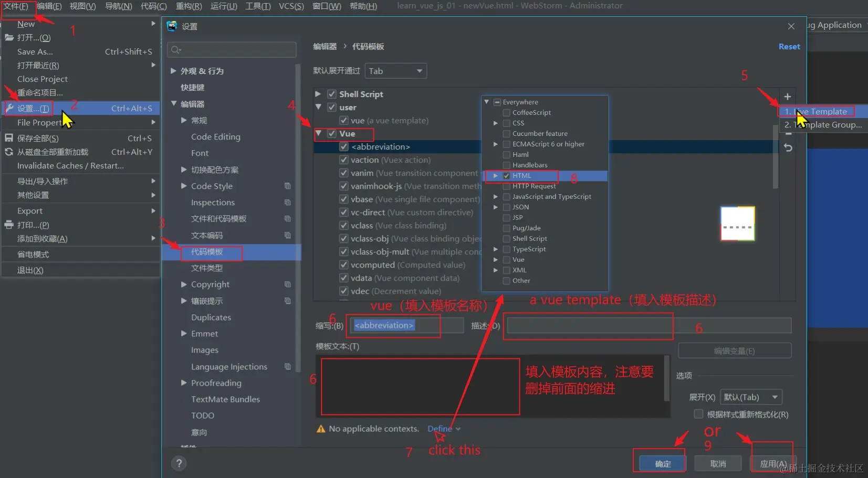
Task: Expand the 外观 & 行为 settings node
Action: (x=173, y=71)
